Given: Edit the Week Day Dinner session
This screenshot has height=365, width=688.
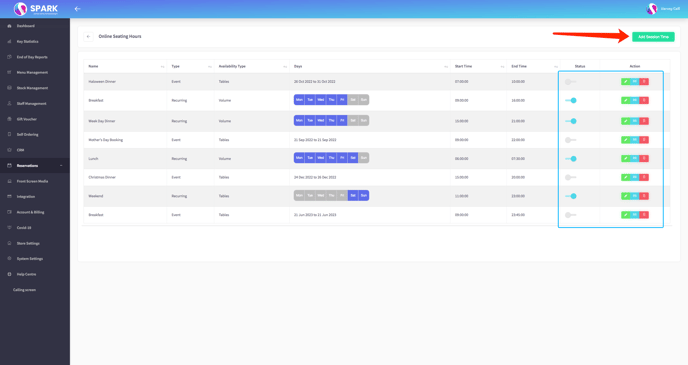Looking at the screenshot, I should [626, 121].
